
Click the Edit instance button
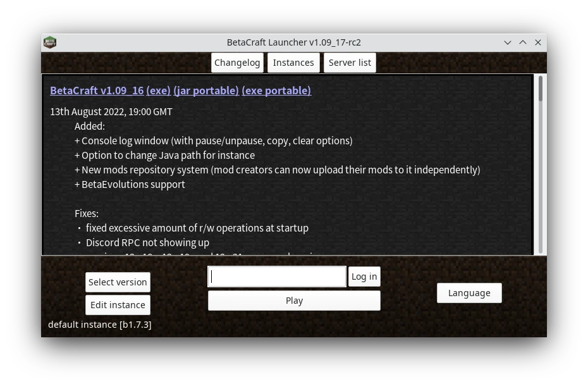118,305
